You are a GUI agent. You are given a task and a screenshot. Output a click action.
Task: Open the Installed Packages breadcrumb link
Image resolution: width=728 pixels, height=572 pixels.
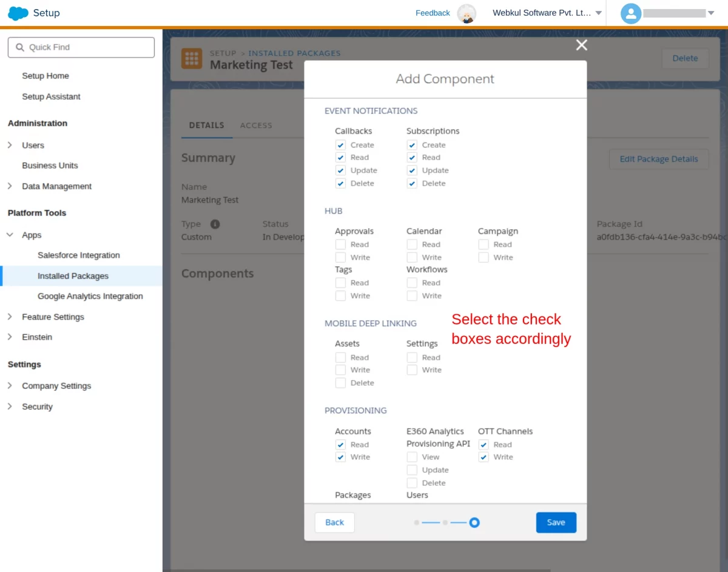coord(294,53)
